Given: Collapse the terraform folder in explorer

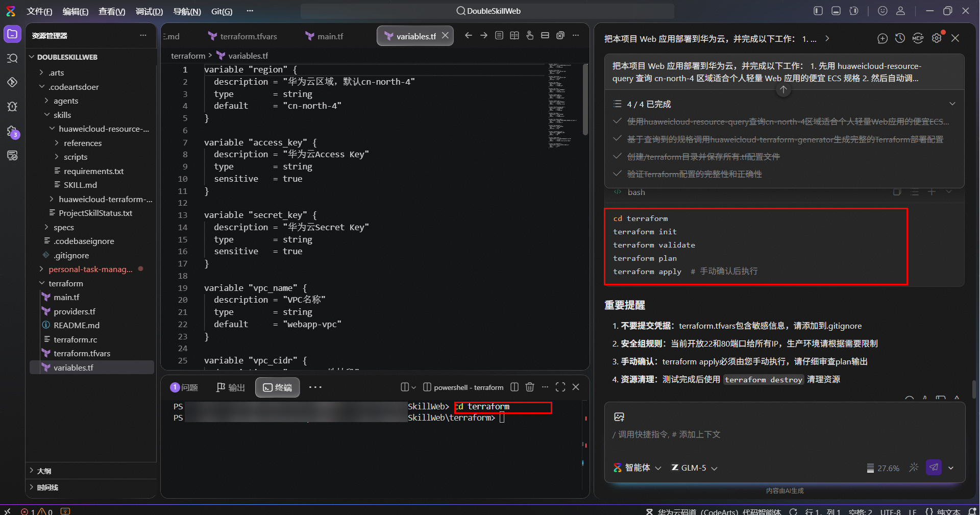Looking at the screenshot, I should 66,283.
